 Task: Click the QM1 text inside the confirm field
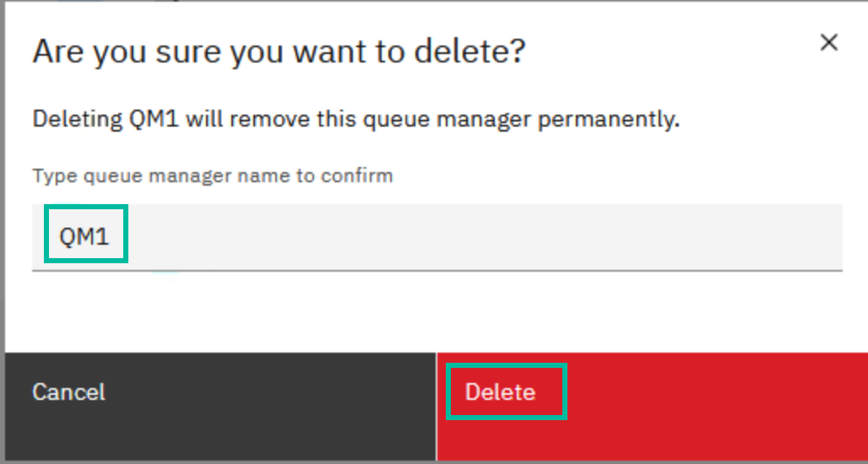click(84, 237)
